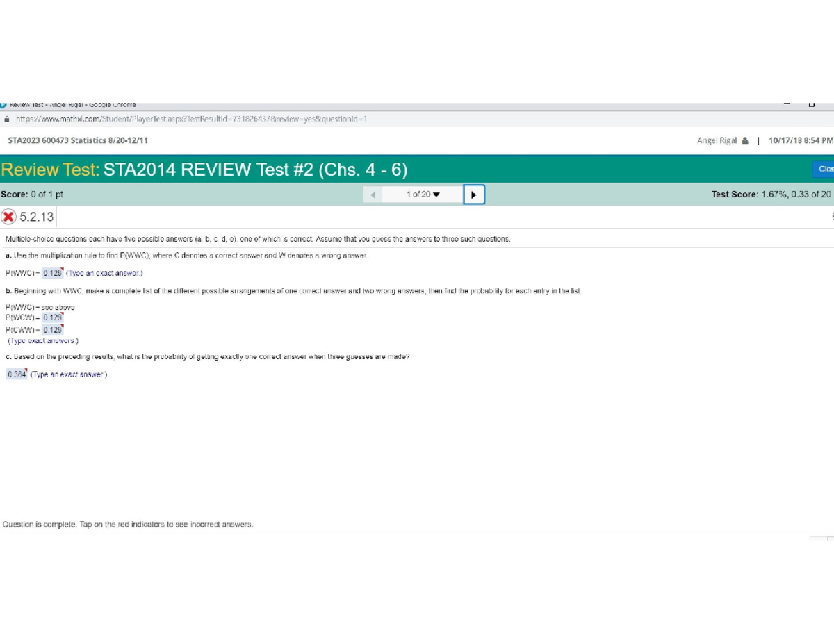Advance to the next question with the arrow button

point(474,195)
